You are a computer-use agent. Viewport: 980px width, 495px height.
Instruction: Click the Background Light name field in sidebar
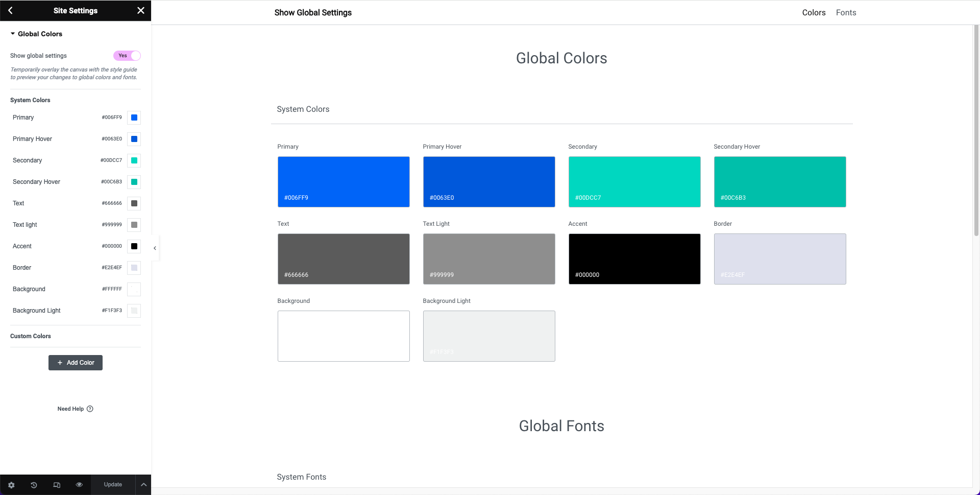pyautogui.click(x=37, y=311)
